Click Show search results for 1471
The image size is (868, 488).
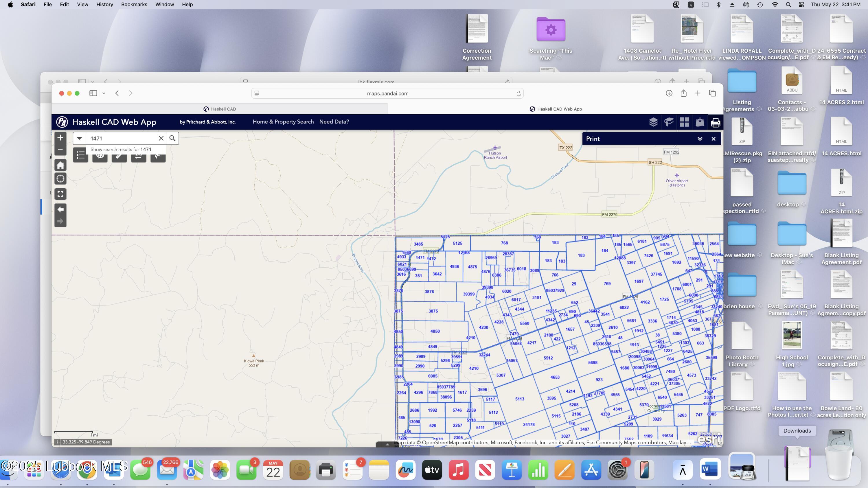121,150
